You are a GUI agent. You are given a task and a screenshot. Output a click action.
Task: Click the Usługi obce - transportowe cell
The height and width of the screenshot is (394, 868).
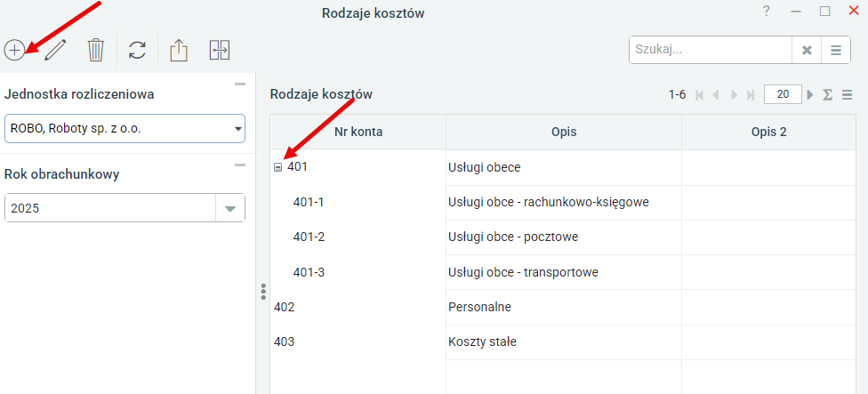[x=564, y=272]
